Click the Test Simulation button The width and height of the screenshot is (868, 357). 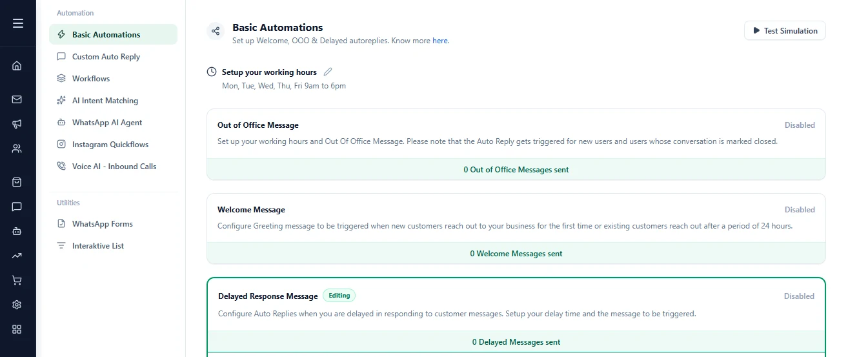pos(785,31)
